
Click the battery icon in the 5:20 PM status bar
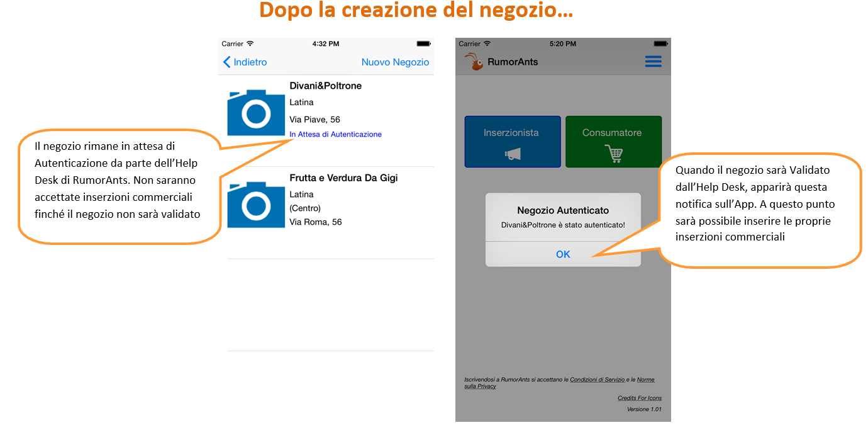[x=660, y=43]
